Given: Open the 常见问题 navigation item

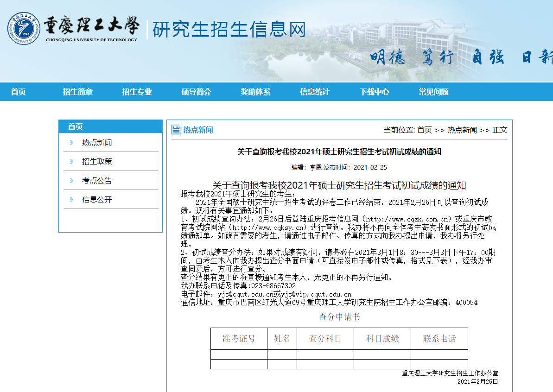Looking at the screenshot, I should 433,92.
